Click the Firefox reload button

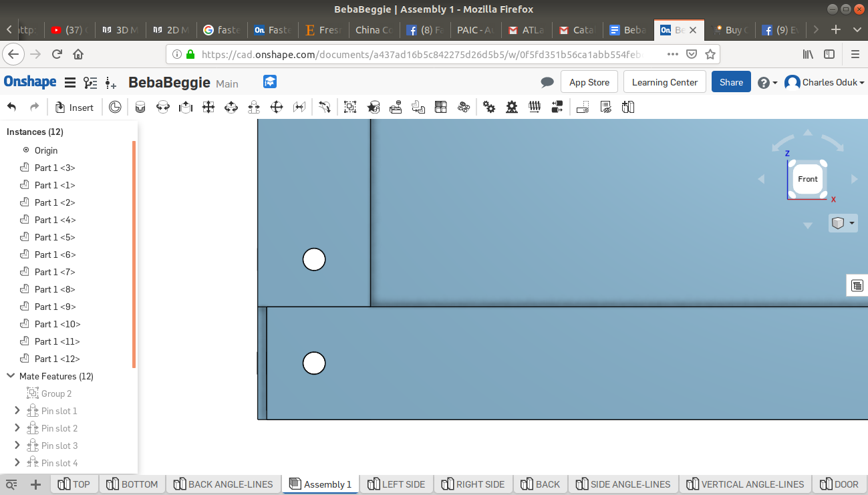point(57,54)
